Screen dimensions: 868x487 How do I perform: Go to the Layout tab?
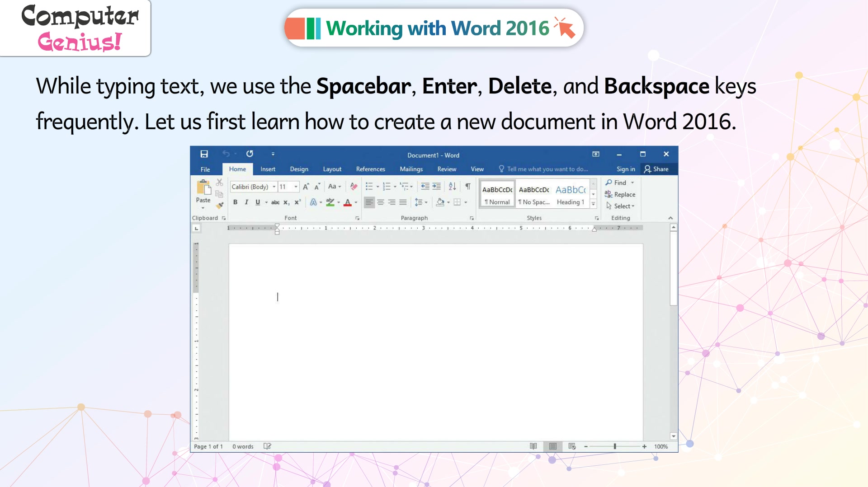pos(332,169)
